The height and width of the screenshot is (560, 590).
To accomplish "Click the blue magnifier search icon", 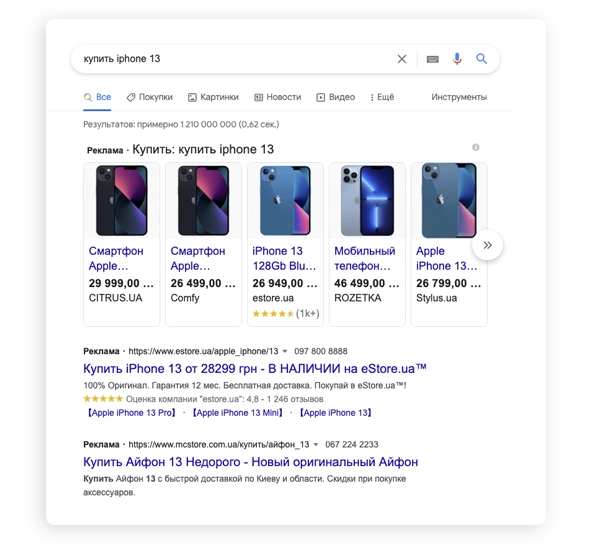I will tap(481, 59).
